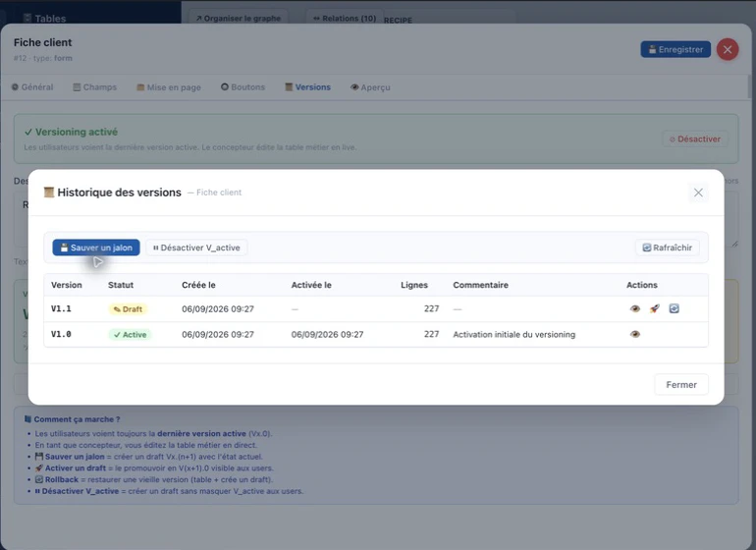This screenshot has height=550, width=756.
Task: View version V1.1 with the eye icon
Action: tap(635, 308)
